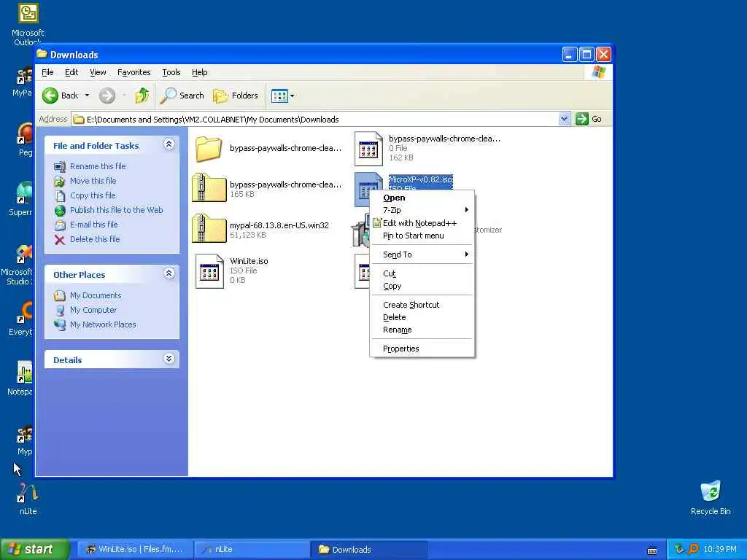Go to My Network Places
The height and width of the screenshot is (560, 747).
[x=103, y=324]
